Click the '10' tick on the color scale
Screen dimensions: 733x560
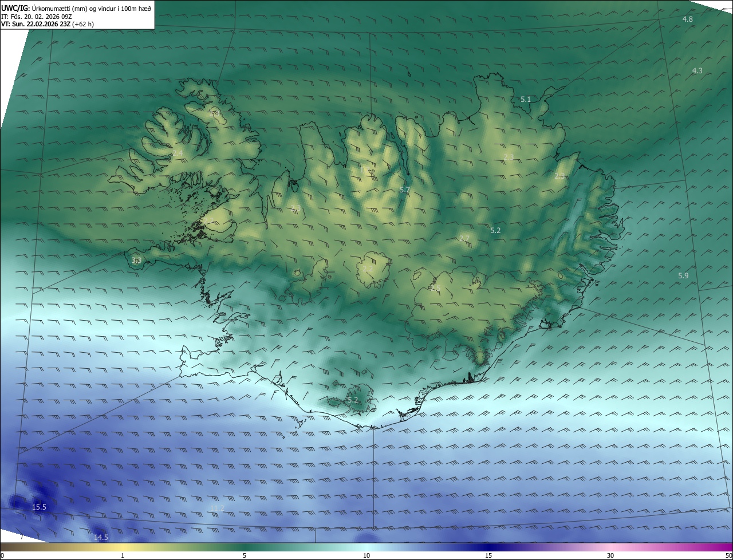point(366,555)
